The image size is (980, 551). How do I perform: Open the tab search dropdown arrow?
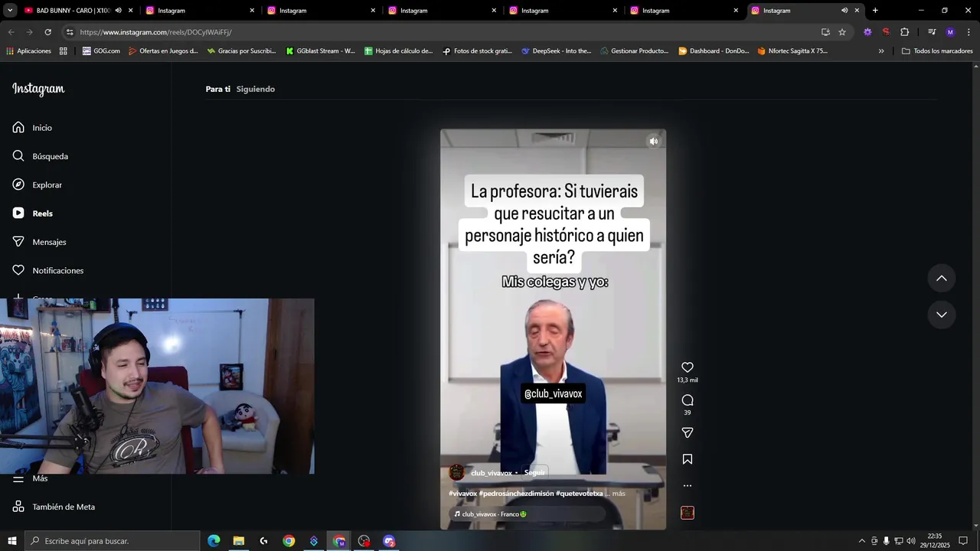click(10, 11)
